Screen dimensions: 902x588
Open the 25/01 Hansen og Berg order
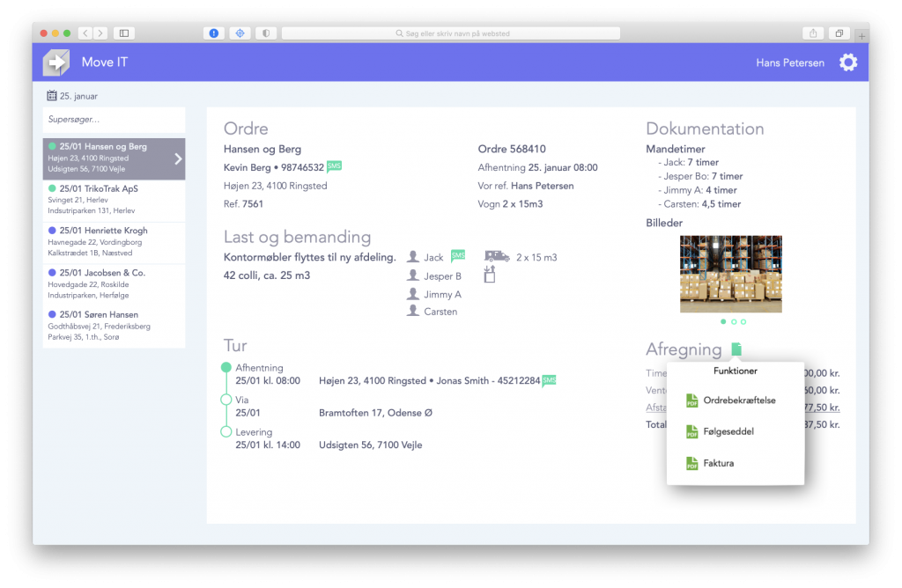tap(114, 158)
